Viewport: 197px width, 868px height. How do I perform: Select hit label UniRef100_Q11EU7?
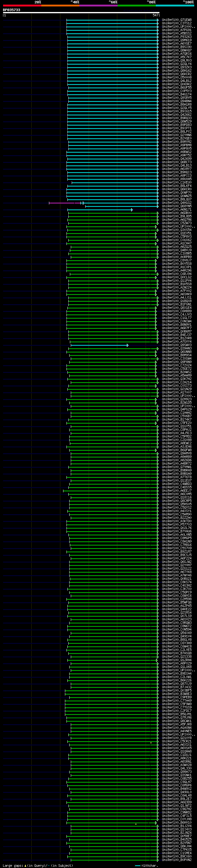point(176,481)
